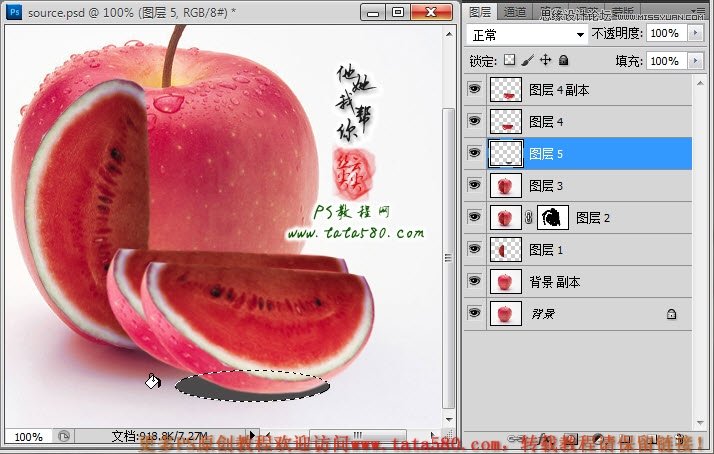This screenshot has height=454, width=714.
Task: Click the 背景 副本 layer thumbnail
Action: pyautogui.click(x=505, y=282)
